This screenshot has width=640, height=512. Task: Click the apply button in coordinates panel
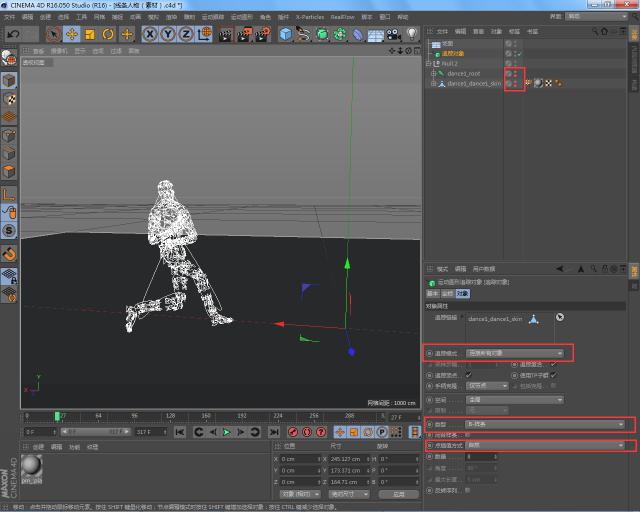[399, 494]
